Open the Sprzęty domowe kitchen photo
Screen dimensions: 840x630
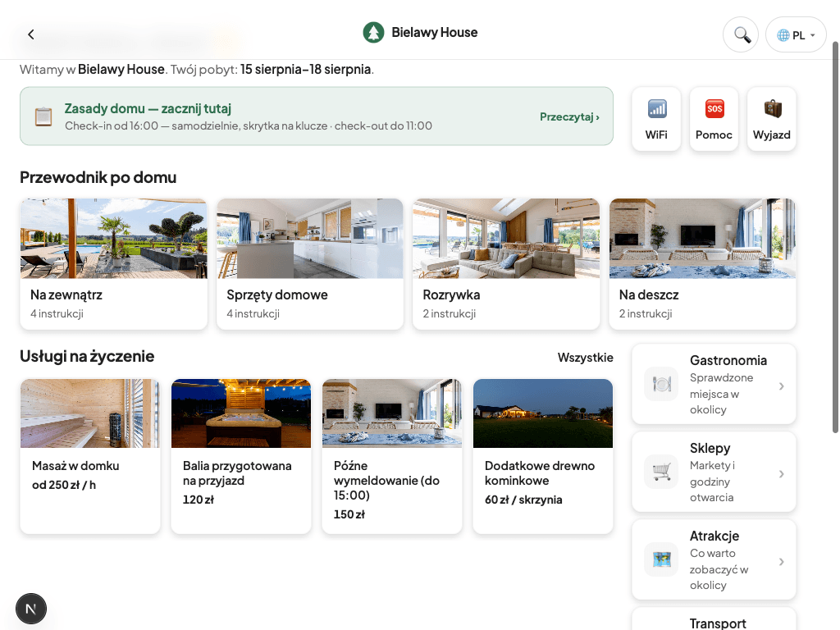click(309, 239)
